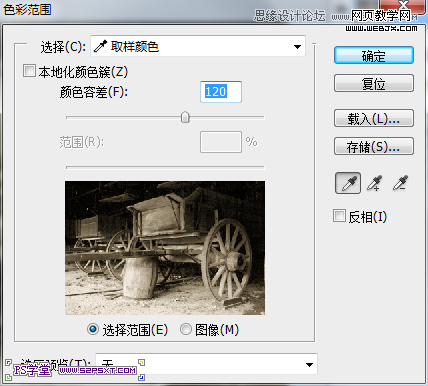Enable the 本地化颜色簇(Z) checkbox

click(29, 71)
